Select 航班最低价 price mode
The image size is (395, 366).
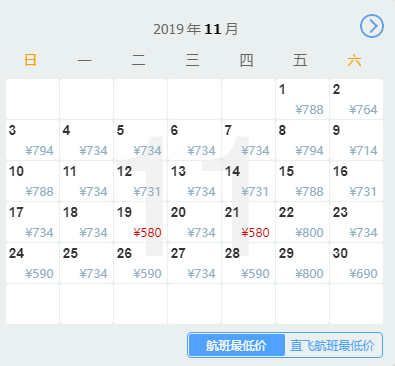click(237, 345)
